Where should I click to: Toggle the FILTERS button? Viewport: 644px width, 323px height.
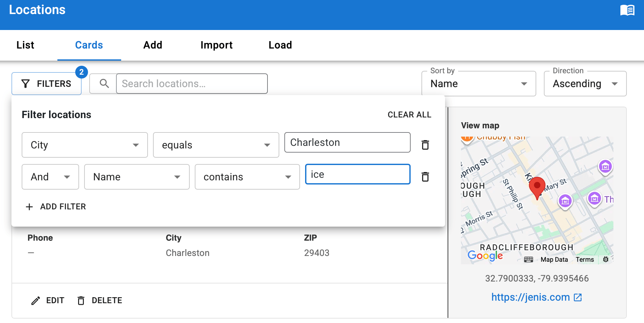(x=47, y=84)
